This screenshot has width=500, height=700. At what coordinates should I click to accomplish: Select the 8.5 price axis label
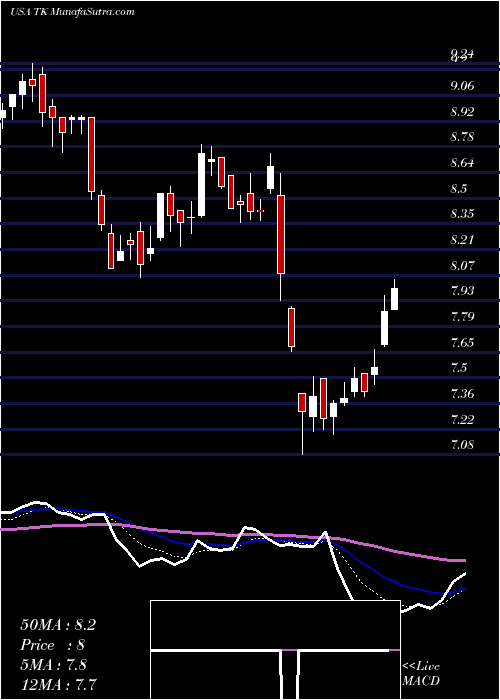coord(459,188)
